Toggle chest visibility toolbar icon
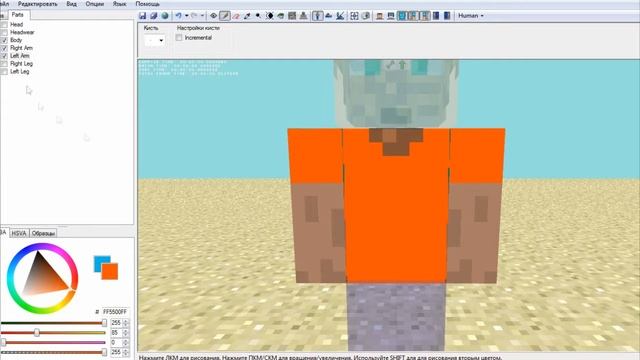640x360 pixels. coord(402,16)
